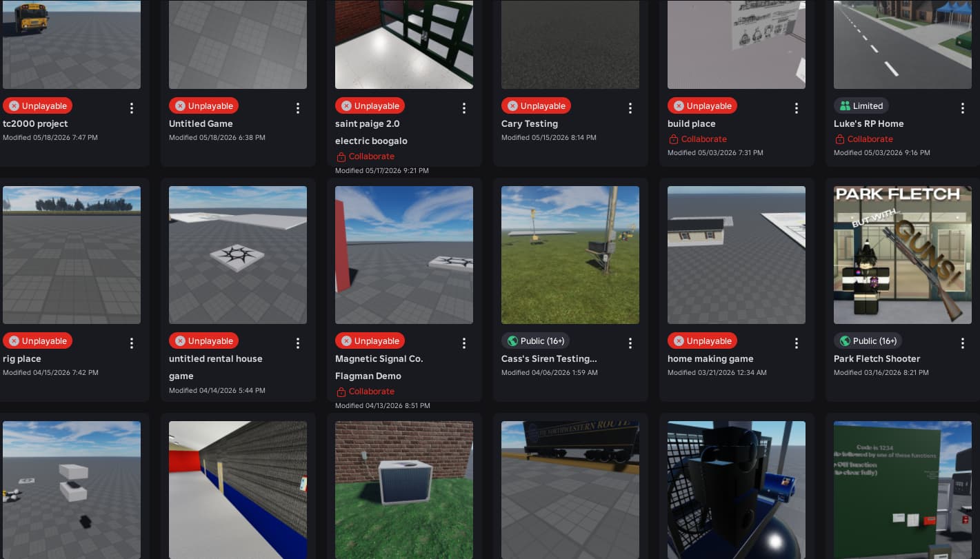
Task: Click the kebab menu on saint paige 2.0
Action: 464,108
